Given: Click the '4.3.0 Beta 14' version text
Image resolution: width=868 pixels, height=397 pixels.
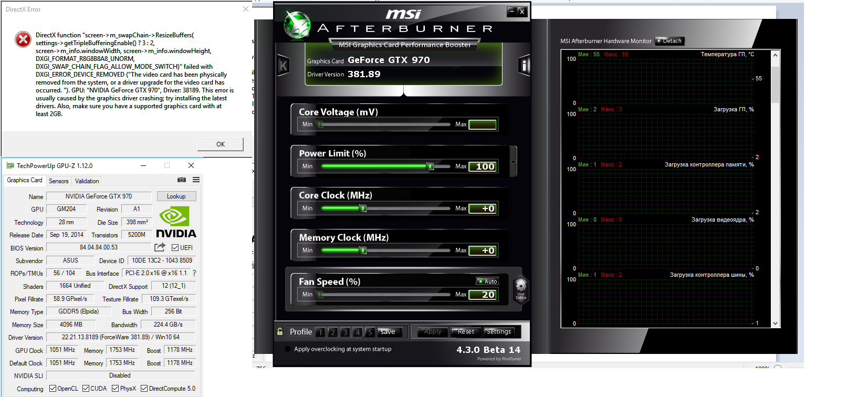Looking at the screenshot, I should pyautogui.click(x=488, y=350).
